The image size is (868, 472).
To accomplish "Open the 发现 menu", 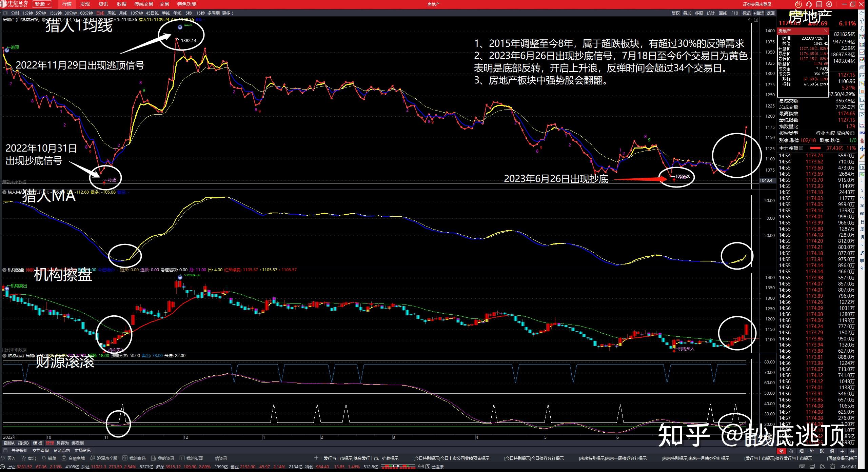I will tap(85, 4).
